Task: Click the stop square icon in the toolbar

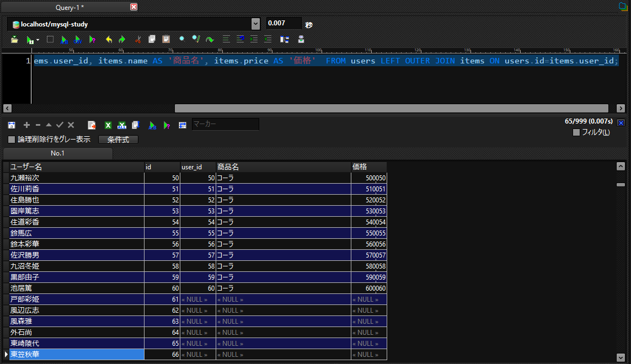Action: point(50,39)
